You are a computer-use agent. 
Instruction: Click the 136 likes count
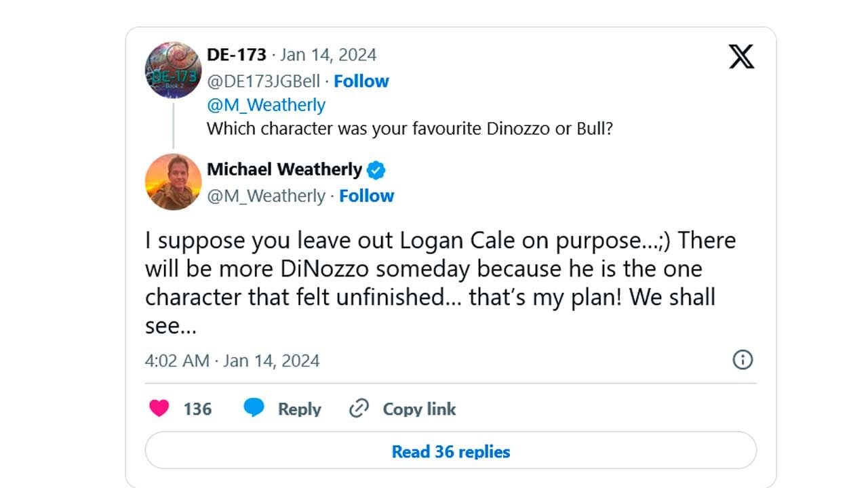point(197,409)
